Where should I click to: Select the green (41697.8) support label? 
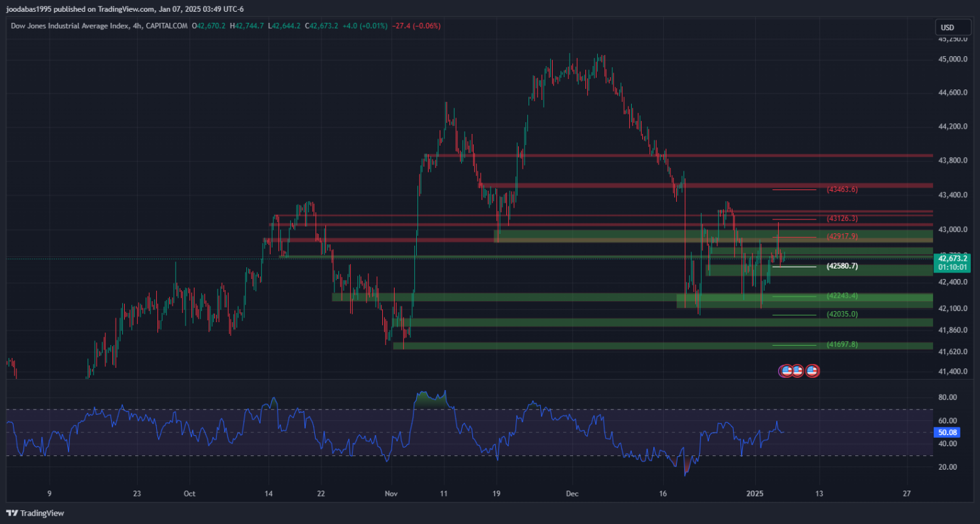click(x=841, y=344)
